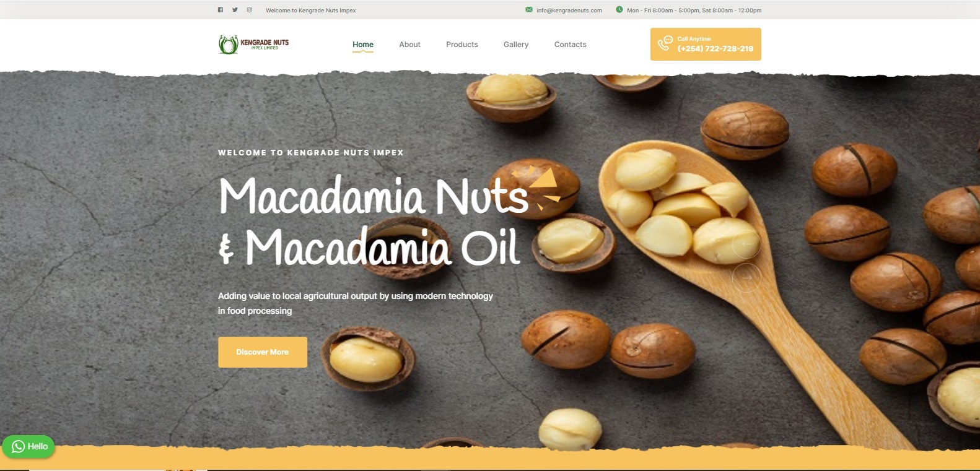980x471 pixels.
Task: Go to previous slide arrow
Action: [x=746, y=244]
